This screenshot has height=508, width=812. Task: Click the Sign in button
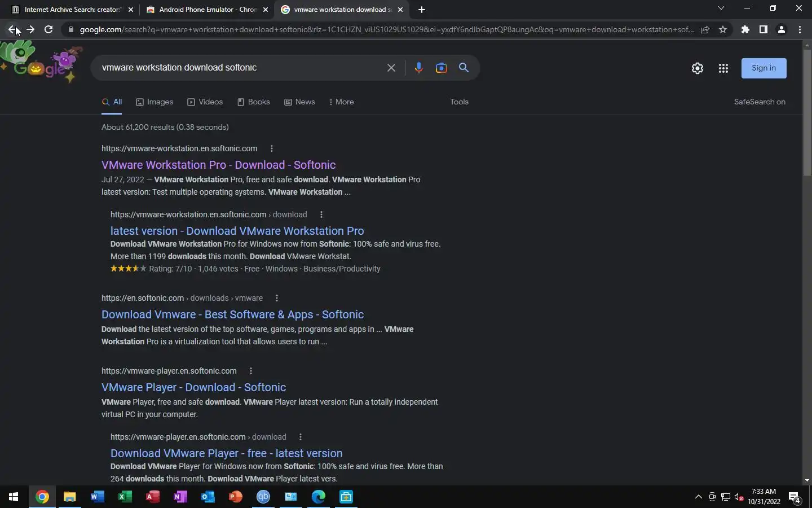(x=764, y=68)
